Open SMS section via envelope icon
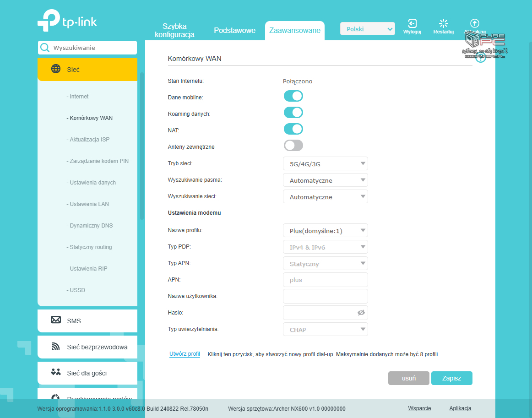Screen dimensions: 532x418 click(55, 320)
